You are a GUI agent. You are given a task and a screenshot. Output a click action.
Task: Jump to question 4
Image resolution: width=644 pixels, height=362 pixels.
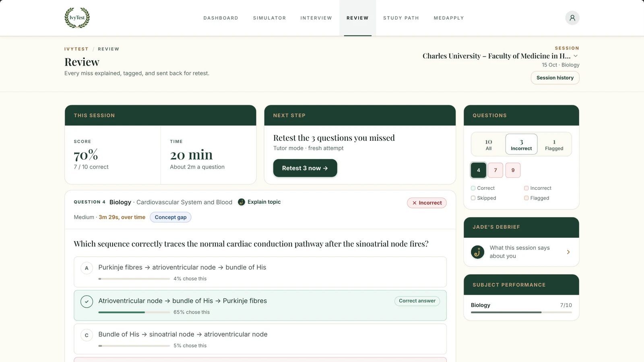[479, 170]
